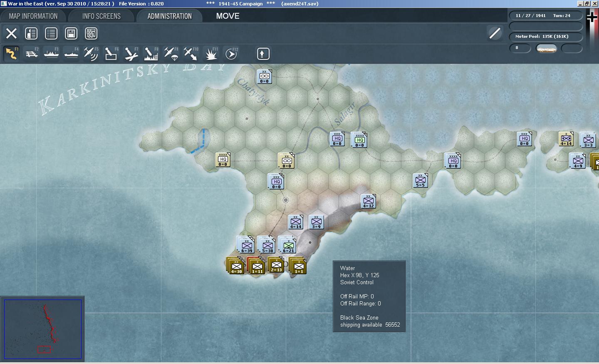Select the blue XX 4=14 infantry division
The height and width of the screenshot is (364, 599).
(x=296, y=222)
